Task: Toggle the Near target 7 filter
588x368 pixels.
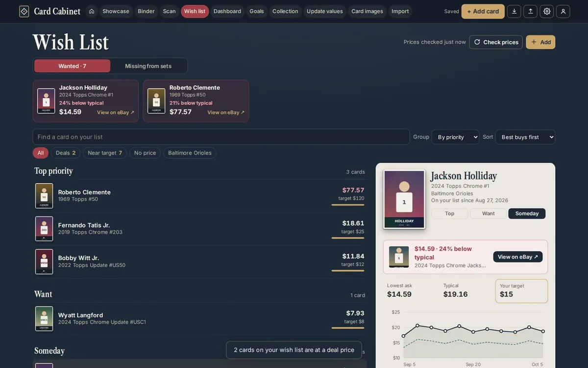Action: coord(105,153)
